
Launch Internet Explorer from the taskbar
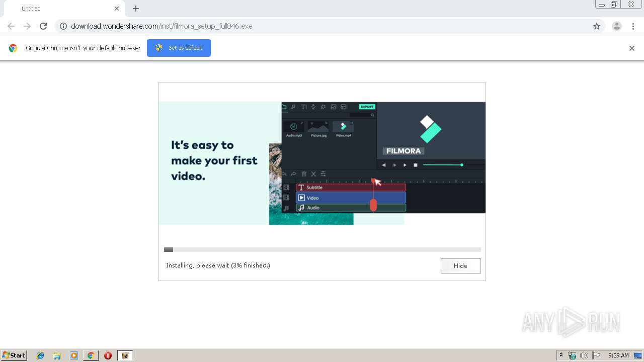coord(40,355)
